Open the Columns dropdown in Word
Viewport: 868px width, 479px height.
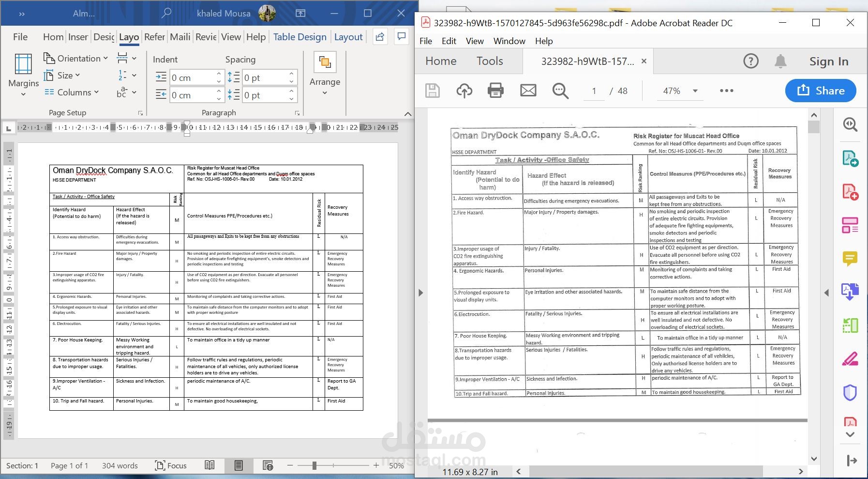click(71, 92)
